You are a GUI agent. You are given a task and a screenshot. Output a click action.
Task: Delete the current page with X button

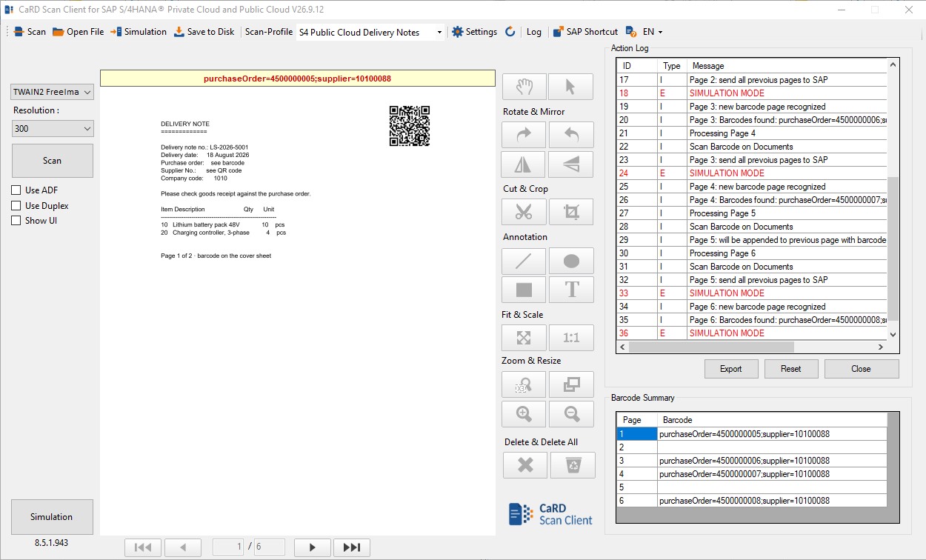[x=526, y=465]
